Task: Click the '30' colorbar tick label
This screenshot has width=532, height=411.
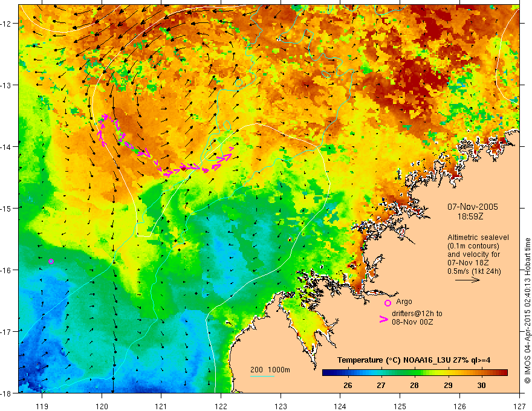Action: click(481, 385)
